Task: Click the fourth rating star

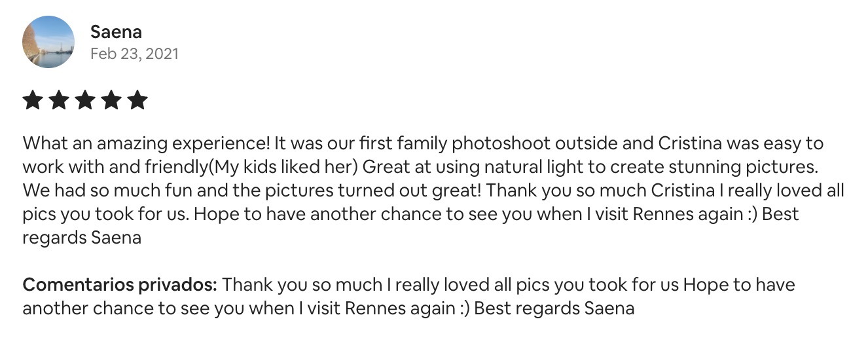Action: pos(111,100)
